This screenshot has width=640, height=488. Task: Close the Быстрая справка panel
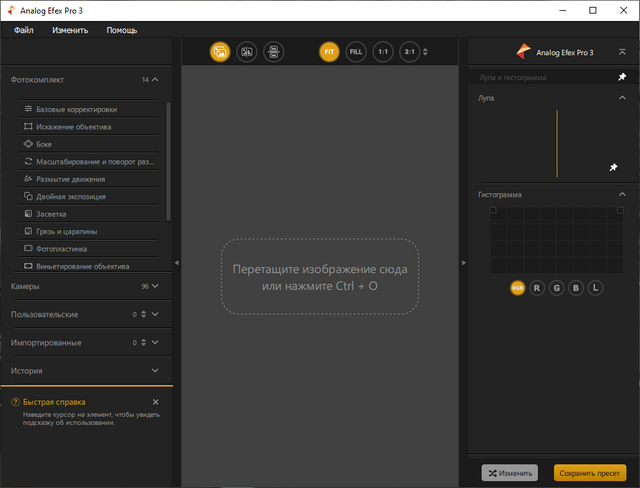(155, 401)
